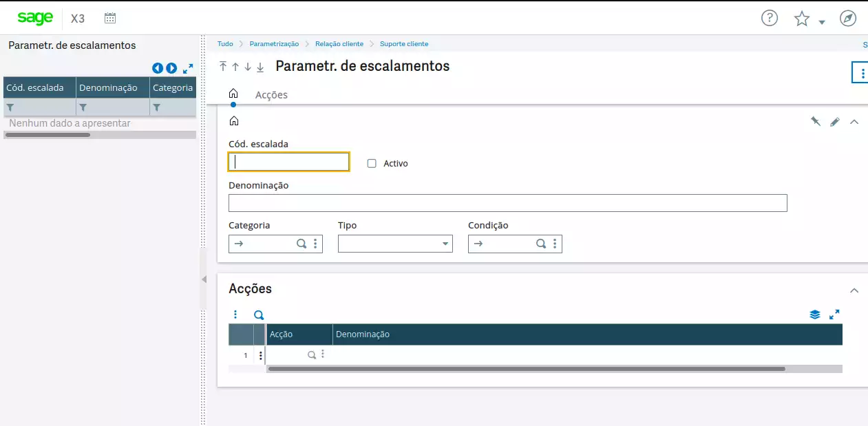The height and width of the screenshot is (426, 868).
Task: Open filter for Cód. escalada column
Action: [x=10, y=107]
